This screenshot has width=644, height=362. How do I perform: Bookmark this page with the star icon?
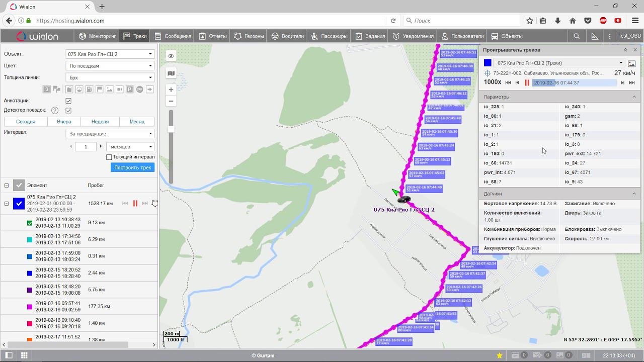(530, 21)
